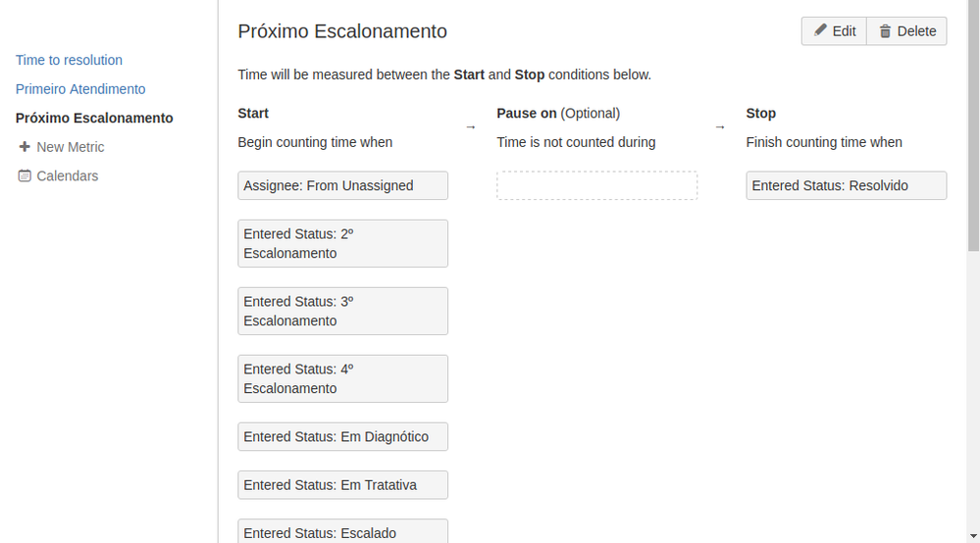The image size is (980, 543).
Task: Click the trash icon on Delete button
Action: 885,31
